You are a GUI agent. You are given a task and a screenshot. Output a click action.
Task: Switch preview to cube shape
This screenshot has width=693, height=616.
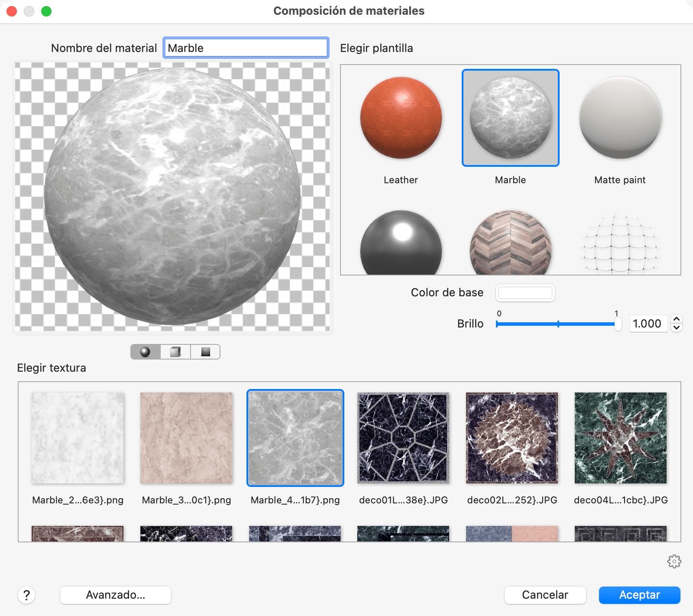[x=175, y=352]
